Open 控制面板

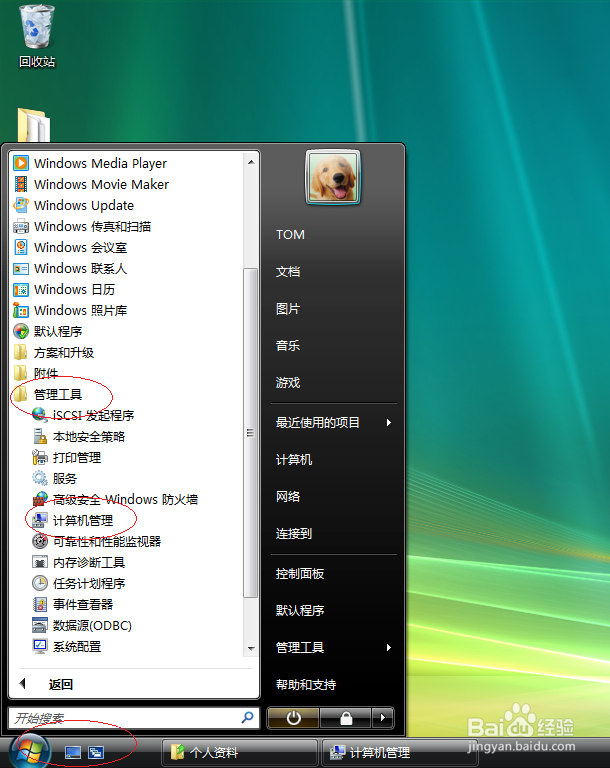click(300, 574)
